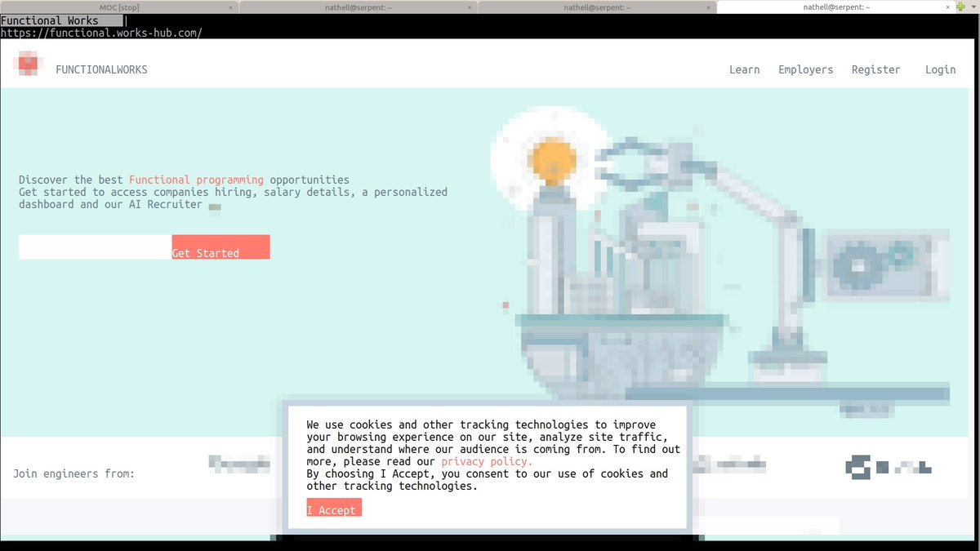Image resolution: width=980 pixels, height=551 pixels.
Task: Click the first blurred company logo
Action: tap(239, 464)
